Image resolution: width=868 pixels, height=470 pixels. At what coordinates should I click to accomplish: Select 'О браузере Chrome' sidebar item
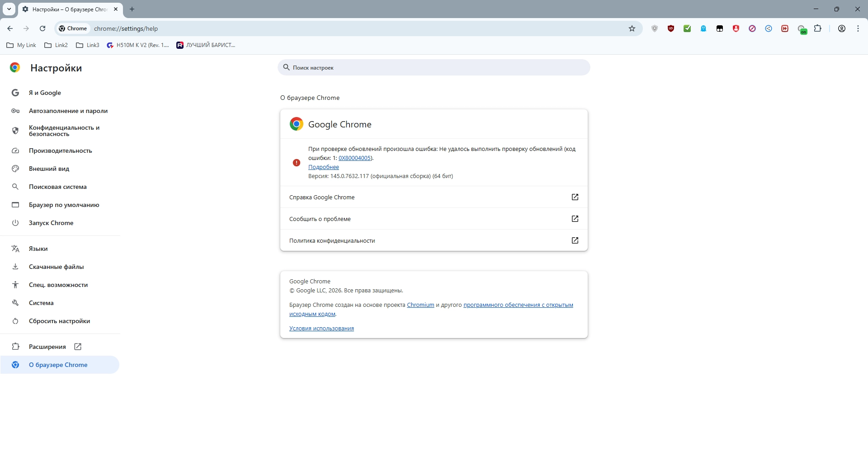click(x=60, y=365)
